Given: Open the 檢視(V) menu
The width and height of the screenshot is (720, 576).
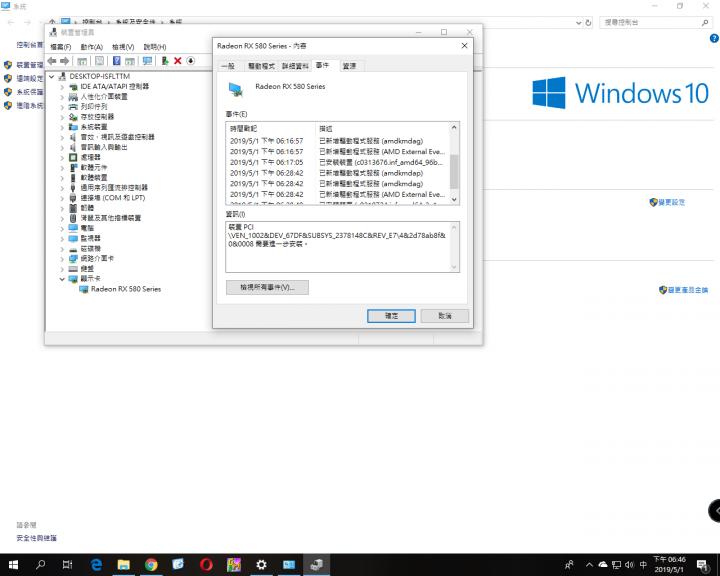Looking at the screenshot, I should 123,47.
